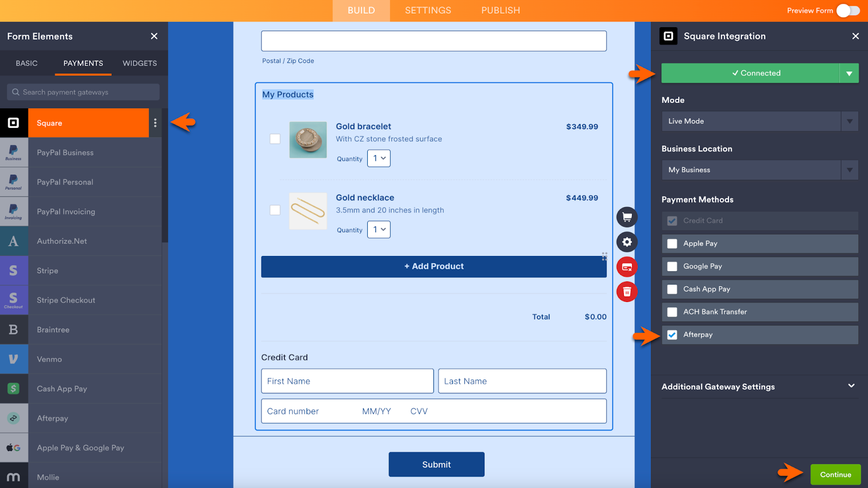The width and height of the screenshot is (868, 488).
Task: Click the Card number input field
Action: point(434,411)
